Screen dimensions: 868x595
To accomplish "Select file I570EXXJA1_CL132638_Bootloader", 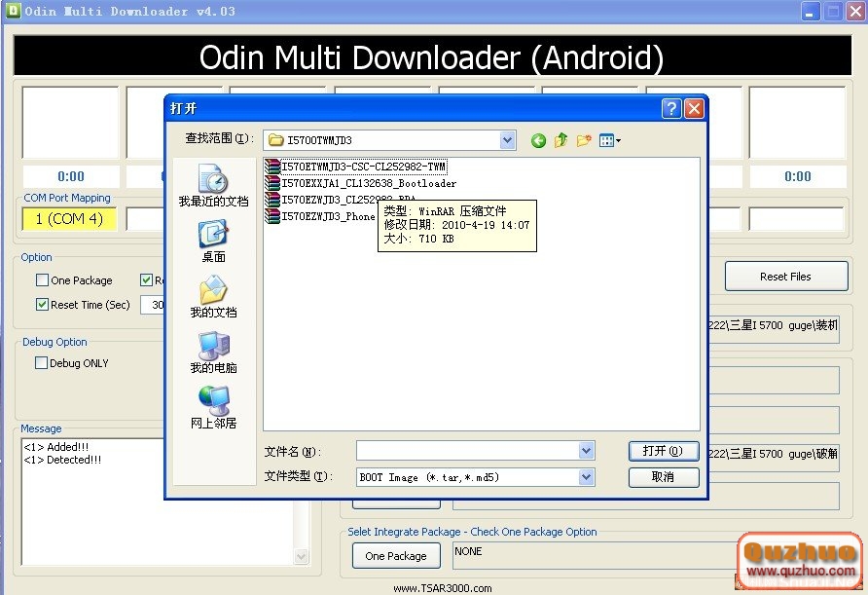I will pos(369,183).
